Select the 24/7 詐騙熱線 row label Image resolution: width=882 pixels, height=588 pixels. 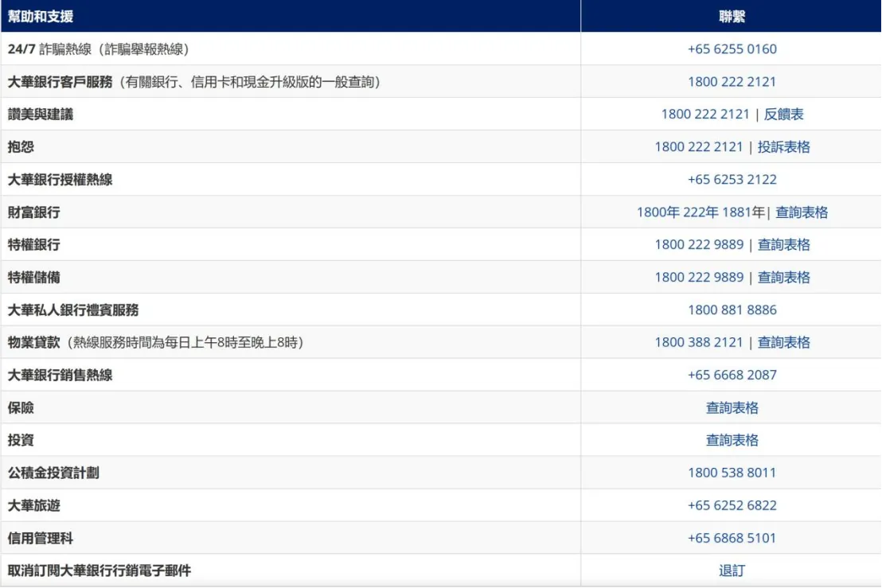point(99,49)
